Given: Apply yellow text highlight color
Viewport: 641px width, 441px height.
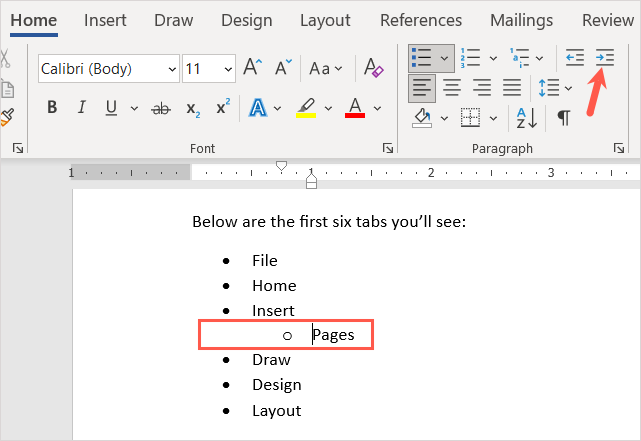Looking at the screenshot, I should point(306,108).
